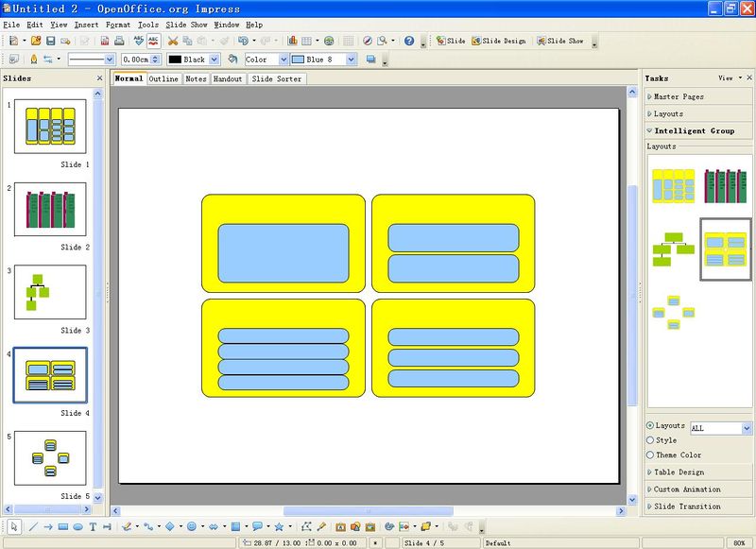Click the Print icon
The height and width of the screenshot is (549, 756).
point(119,41)
